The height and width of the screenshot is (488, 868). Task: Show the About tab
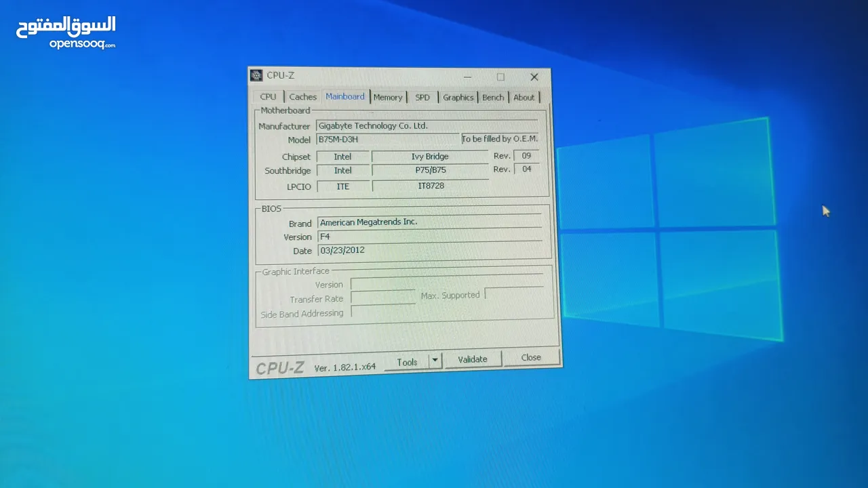point(524,98)
